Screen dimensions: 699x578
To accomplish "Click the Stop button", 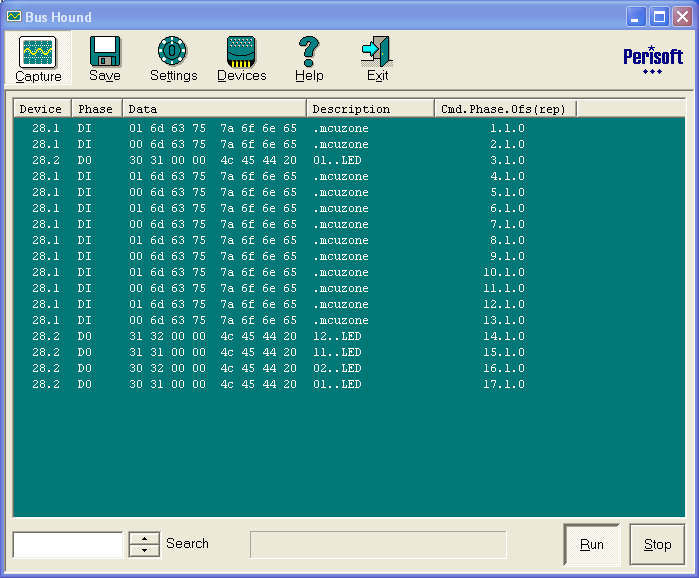I will [x=657, y=545].
